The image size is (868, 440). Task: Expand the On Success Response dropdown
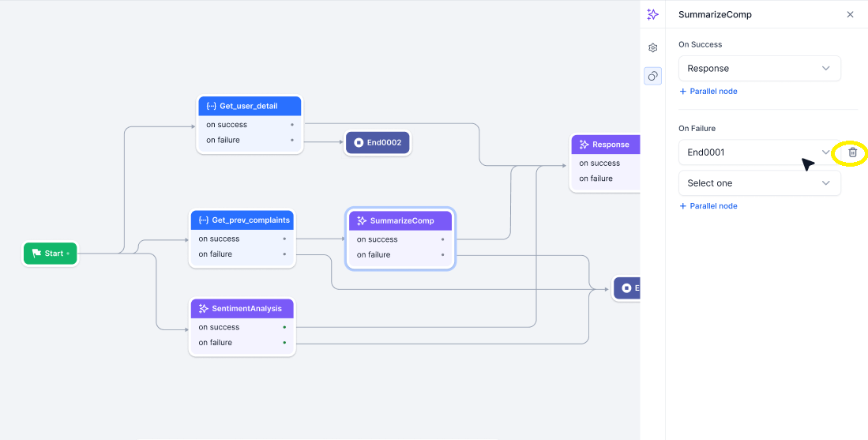click(759, 69)
